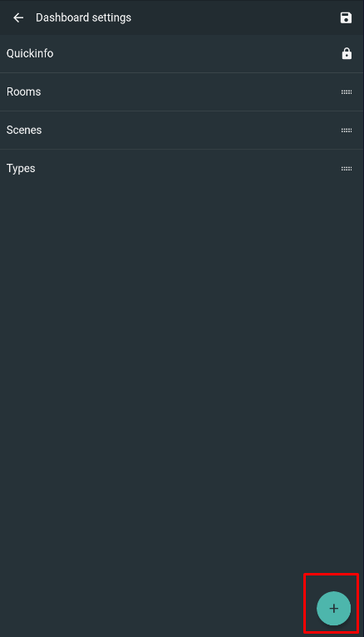Click the Dashboard settings title
364x637 pixels.
pyautogui.click(x=83, y=17)
